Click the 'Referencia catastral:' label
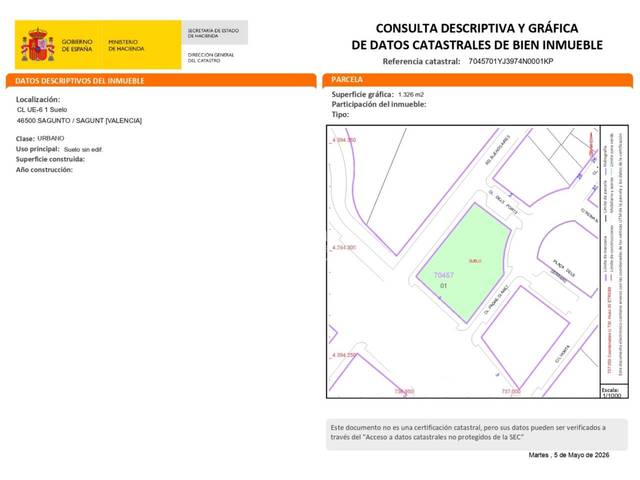Screen dimensions: 640x480 [x=421, y=61]
